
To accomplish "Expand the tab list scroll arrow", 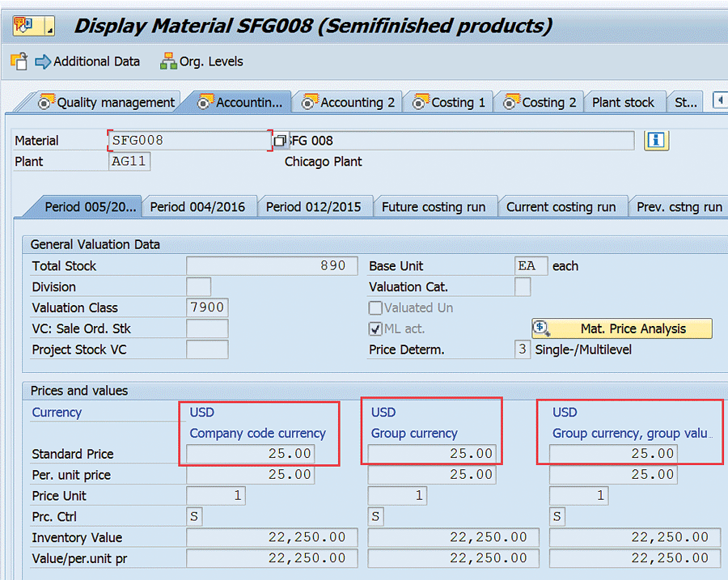I will (719, 101).
